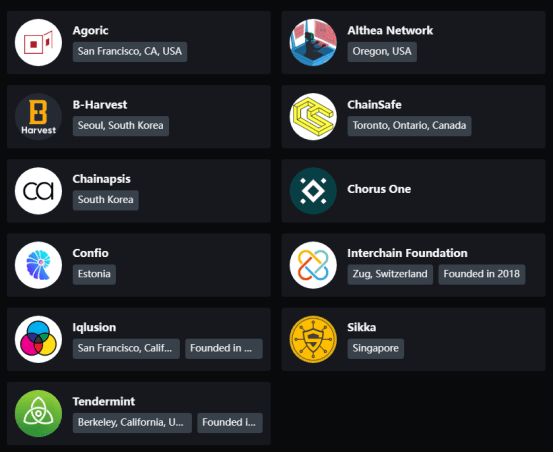Select the Confio shell logo
The height and width of the screenshot is (452, 554).
tap(39, 265)
